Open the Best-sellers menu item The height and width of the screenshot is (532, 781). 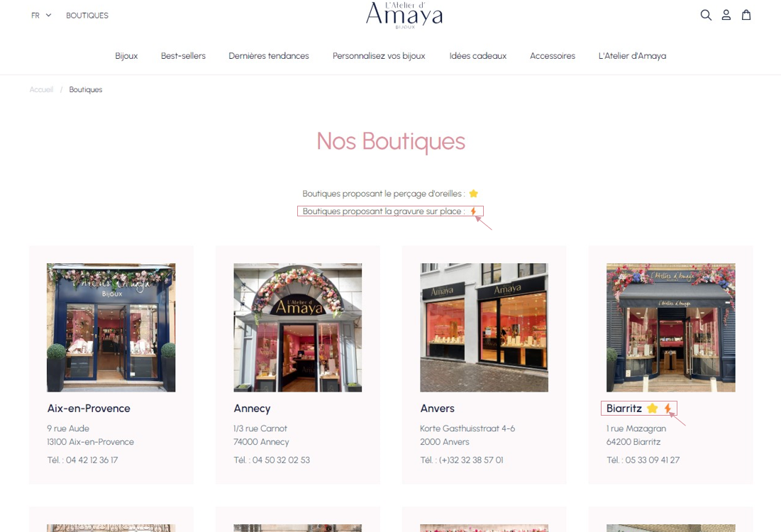[183, 56]
